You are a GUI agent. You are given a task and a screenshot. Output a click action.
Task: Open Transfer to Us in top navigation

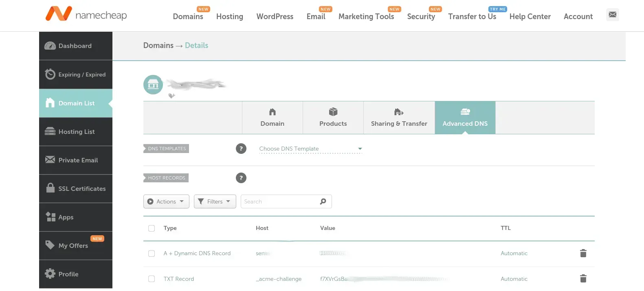(472, 16)
